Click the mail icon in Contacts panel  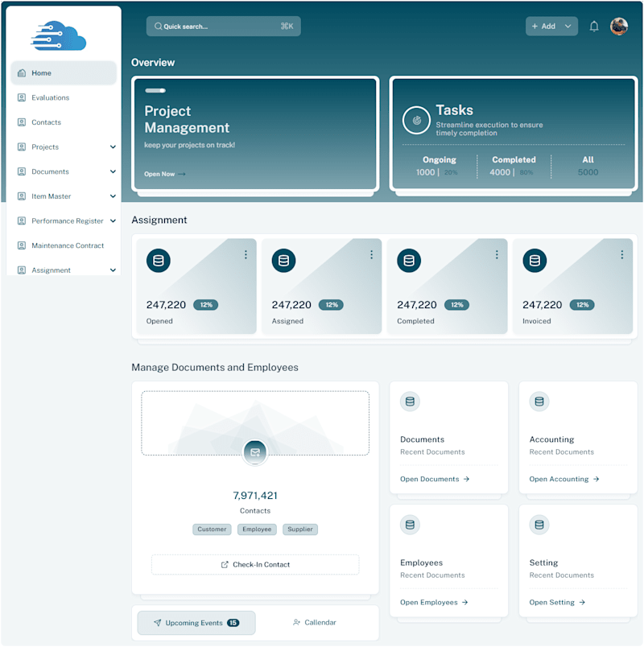(x=255, y=452)
